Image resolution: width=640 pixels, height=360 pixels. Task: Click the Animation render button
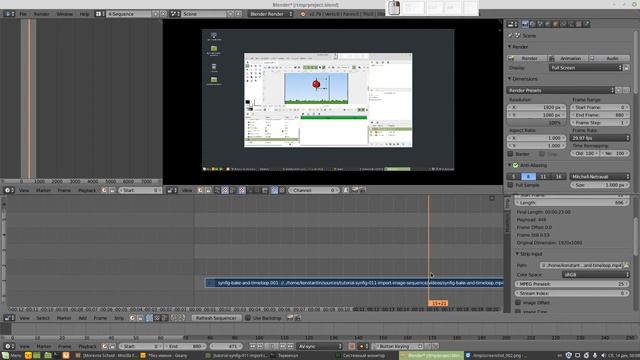[567, 58]
